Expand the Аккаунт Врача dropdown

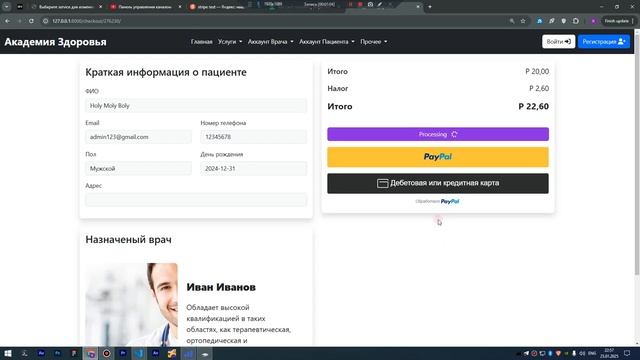point(271,42)
